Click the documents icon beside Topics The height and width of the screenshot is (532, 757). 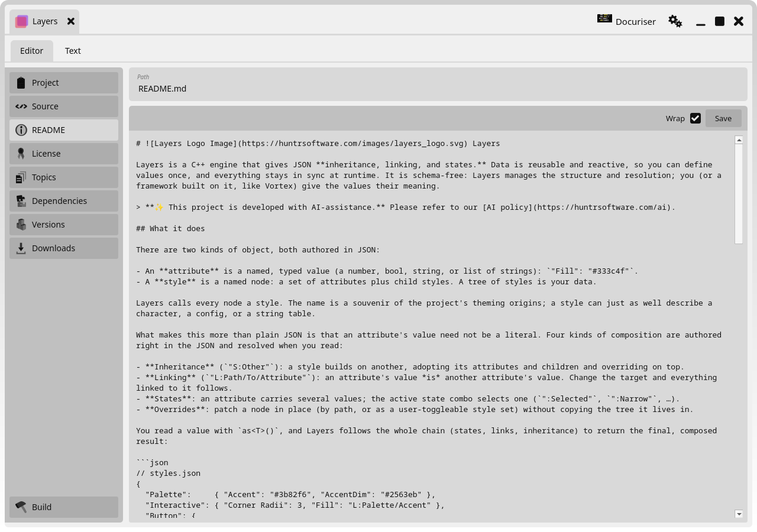21,177
